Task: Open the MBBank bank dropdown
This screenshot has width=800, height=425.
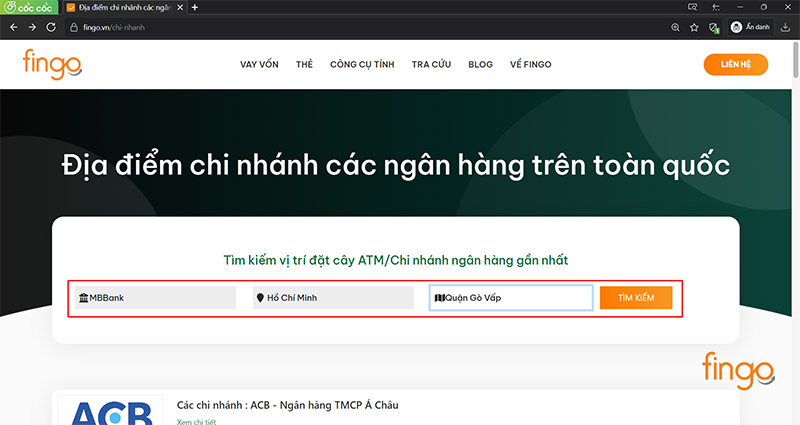Action: tap(155, 298)
